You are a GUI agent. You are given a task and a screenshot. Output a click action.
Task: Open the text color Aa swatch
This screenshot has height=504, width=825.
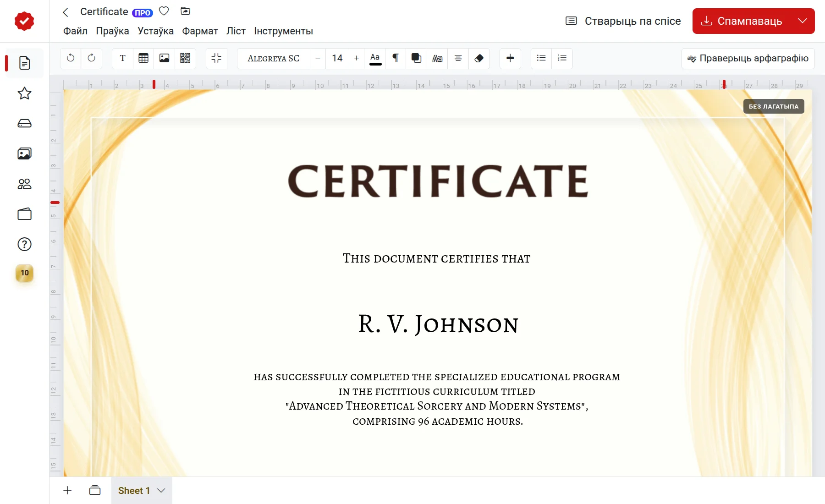pos(375,58)
